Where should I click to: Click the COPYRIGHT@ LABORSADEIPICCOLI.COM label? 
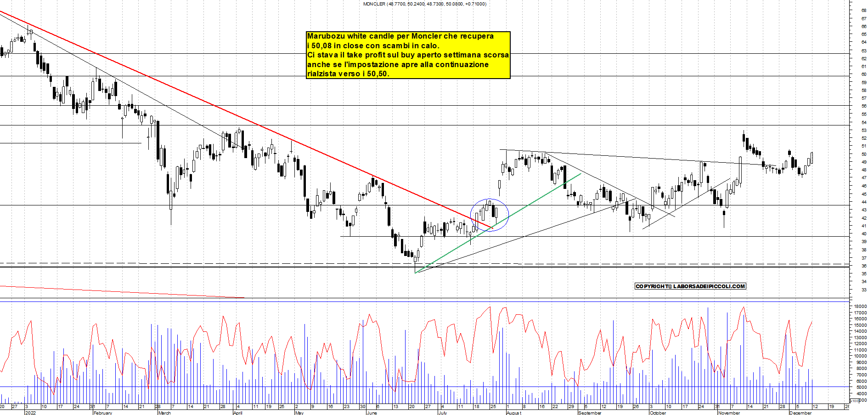[x=690, y=286]
